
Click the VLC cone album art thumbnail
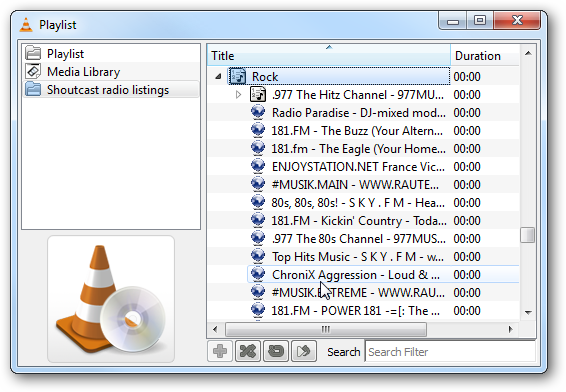click(x=111, y=299)
